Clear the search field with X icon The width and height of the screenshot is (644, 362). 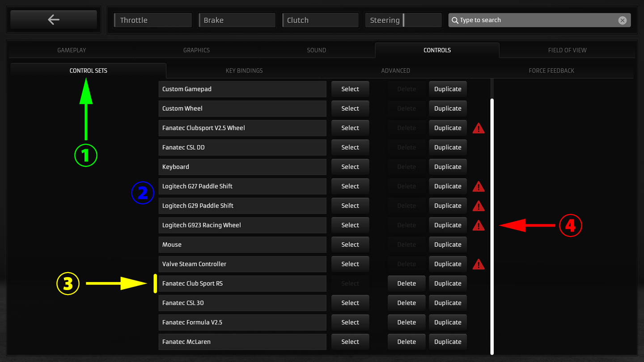coord(622,20)
